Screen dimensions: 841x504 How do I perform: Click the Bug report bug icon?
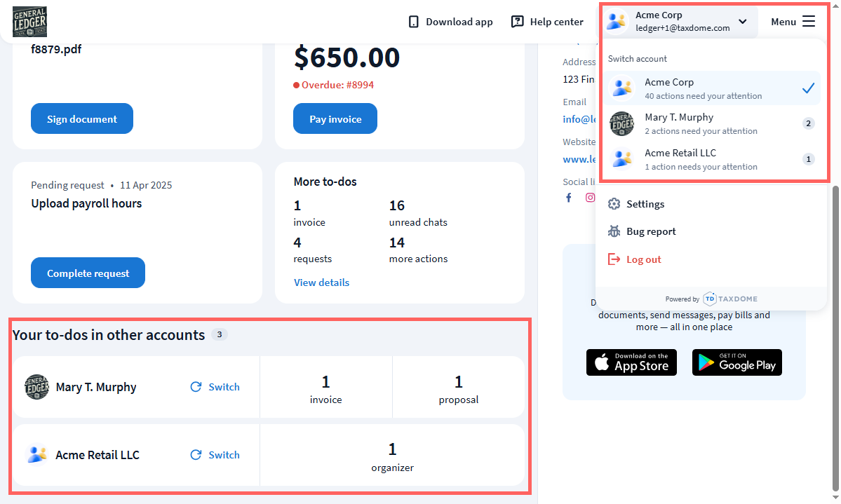click(x=614, y=231)
